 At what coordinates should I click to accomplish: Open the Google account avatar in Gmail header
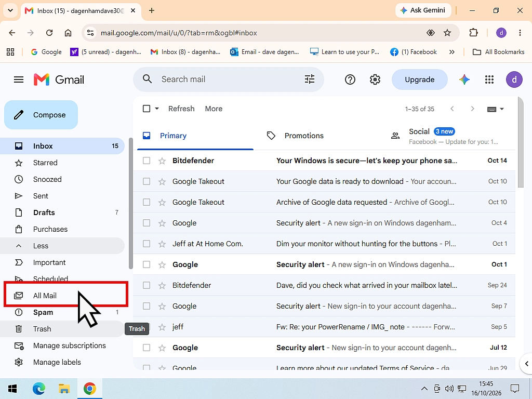tap(514, 79)
